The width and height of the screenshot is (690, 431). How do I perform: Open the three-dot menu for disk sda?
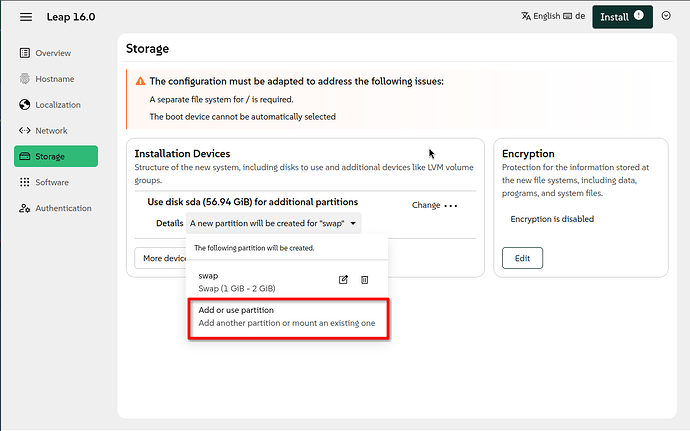click(451, 206)
